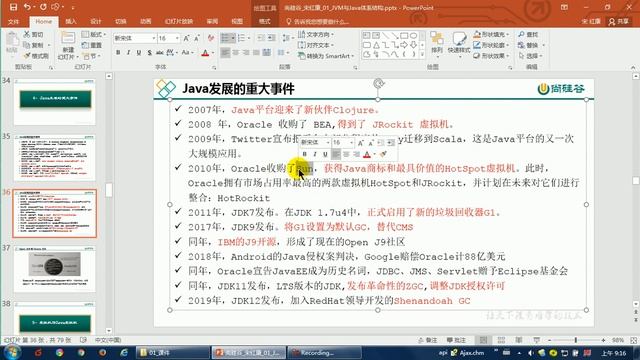
Task: Open the font name dropdown in ribbon
Action: click(154, 38)
